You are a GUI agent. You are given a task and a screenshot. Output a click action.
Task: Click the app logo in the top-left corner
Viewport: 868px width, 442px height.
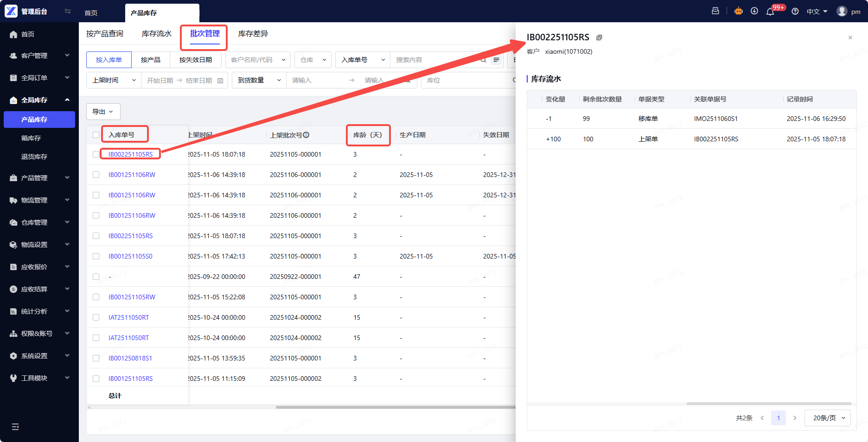[11, 11]
